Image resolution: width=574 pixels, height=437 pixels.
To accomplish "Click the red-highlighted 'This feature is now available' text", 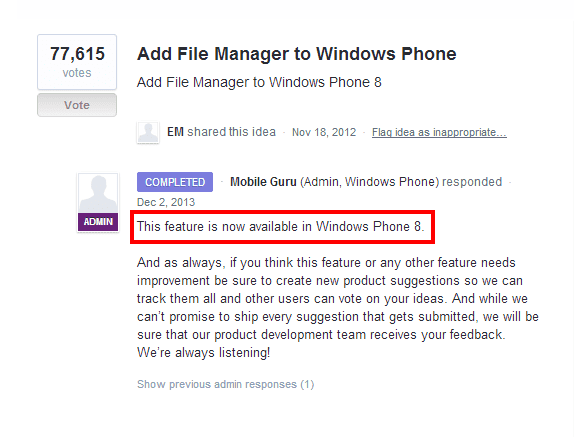I will [281, 227].
